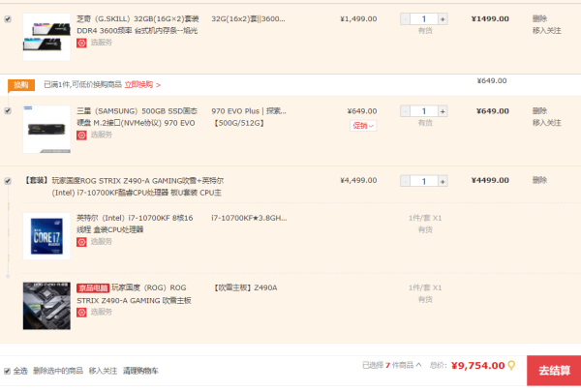Open G.SKILL memory product thumbnail
This screenshot has height=392, width=581.
tap(46, 37)
